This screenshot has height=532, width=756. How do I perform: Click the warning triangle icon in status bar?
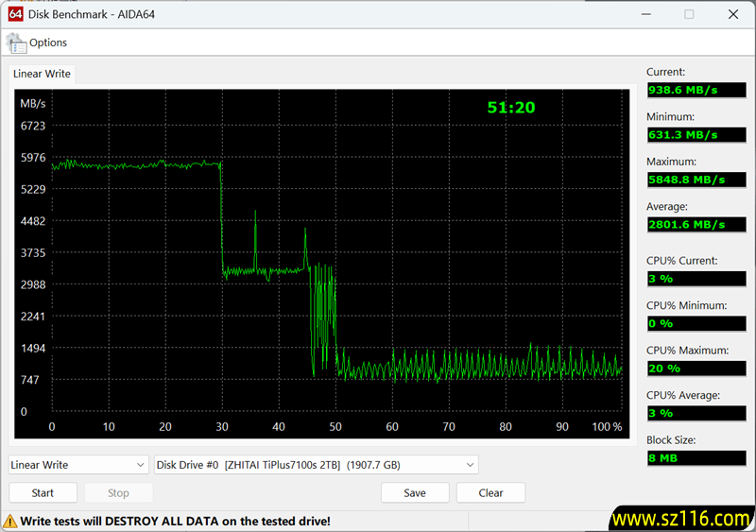pos(10,522)
